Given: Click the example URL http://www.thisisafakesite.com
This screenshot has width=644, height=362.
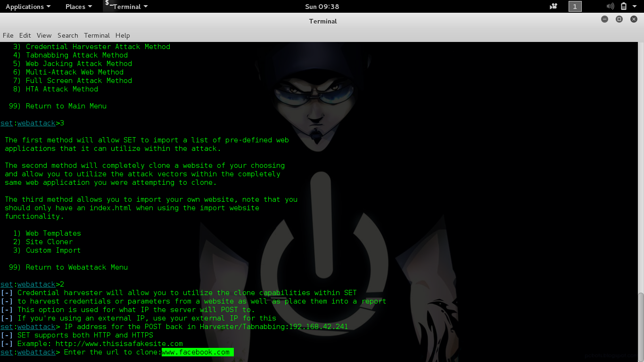Looking at the screenshot, I should click(x=119, y=344).
